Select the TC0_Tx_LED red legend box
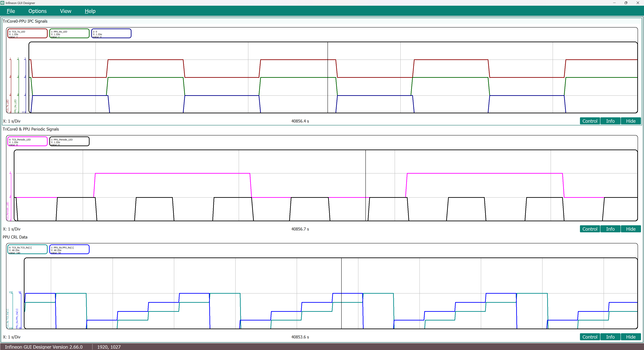This screenshot has height=350, width=644. (28, 34)
